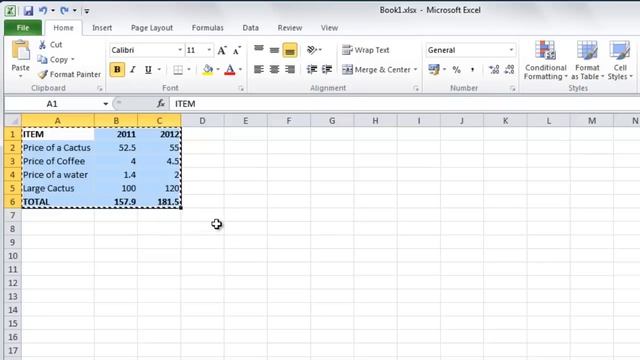Toggle Bottom Align vertical alignment
The width and height of the screenshot is (640, 360).
pos(290,50)
